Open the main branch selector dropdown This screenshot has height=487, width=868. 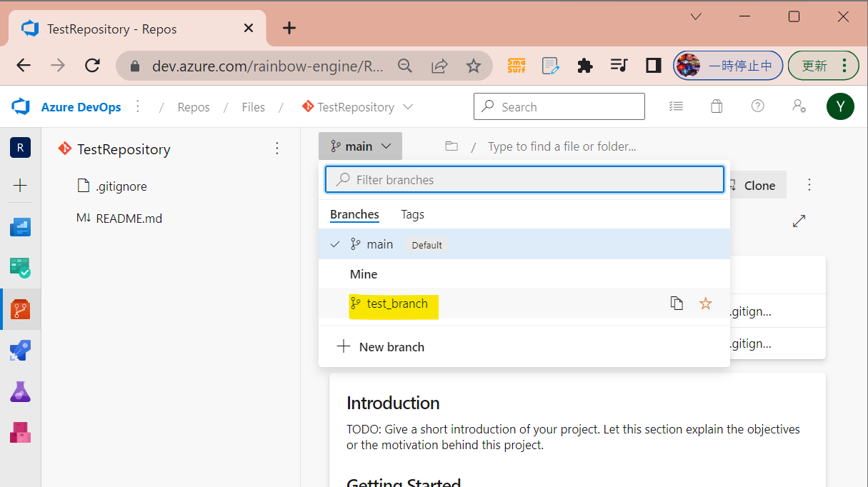360,146
